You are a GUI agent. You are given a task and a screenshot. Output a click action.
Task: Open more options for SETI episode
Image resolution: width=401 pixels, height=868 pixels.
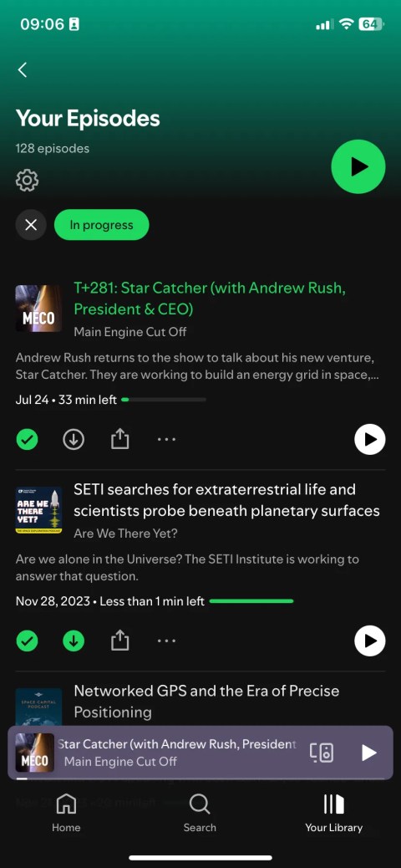(x=166, y=641)
